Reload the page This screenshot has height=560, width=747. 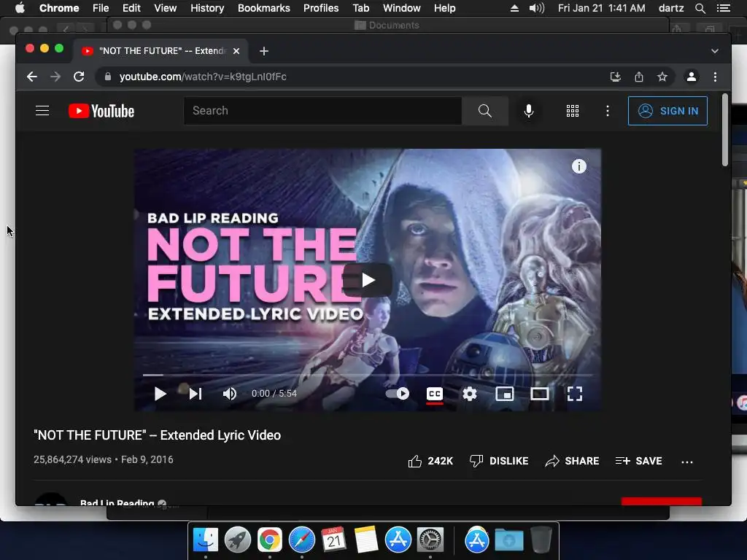[x=79, y=77]
